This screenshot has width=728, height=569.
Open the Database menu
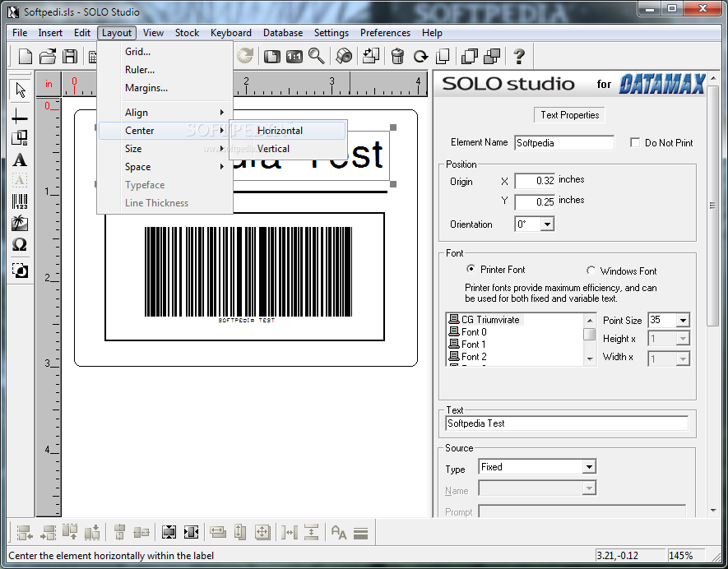(283, 33)
